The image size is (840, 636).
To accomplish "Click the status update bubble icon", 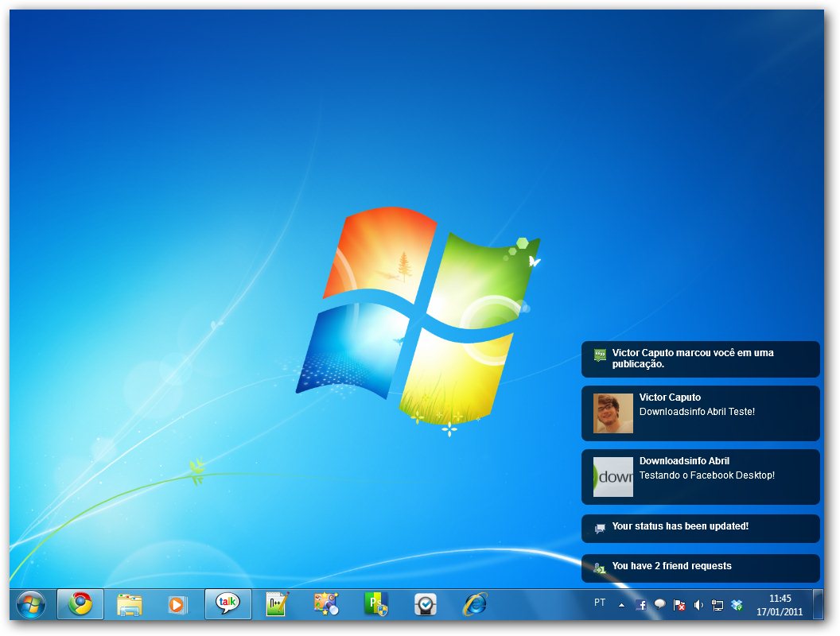I will (600, 529).
